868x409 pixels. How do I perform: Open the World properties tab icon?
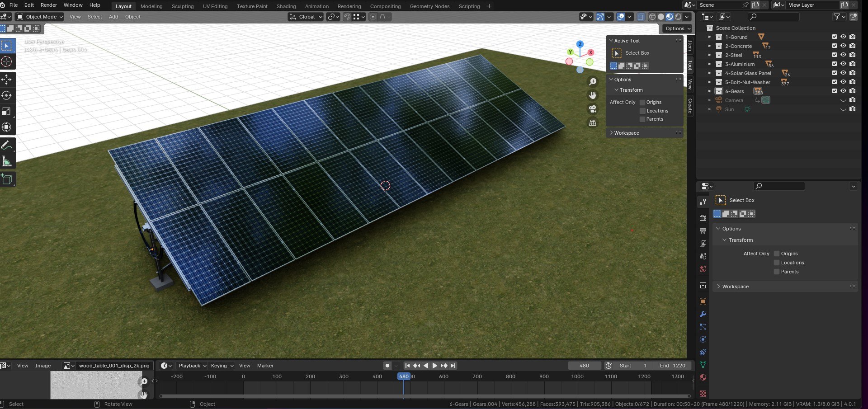pyautogui.click(x=703, y=269)
